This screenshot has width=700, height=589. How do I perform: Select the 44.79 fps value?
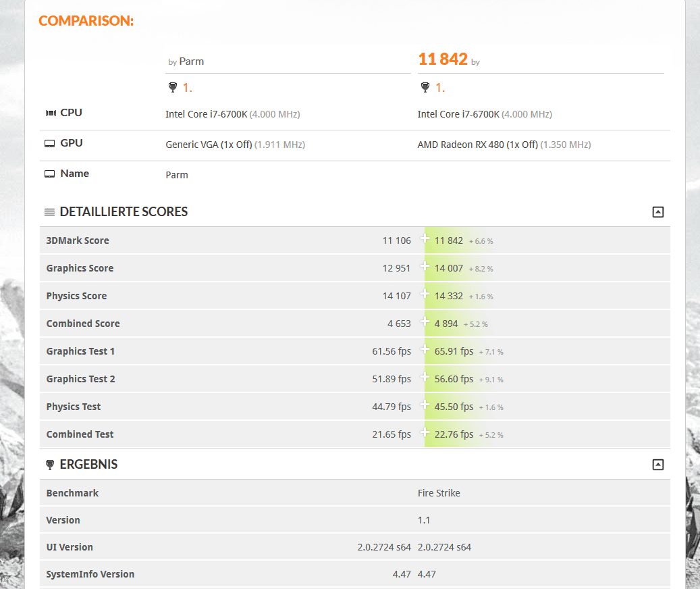[x=392, y=407]
